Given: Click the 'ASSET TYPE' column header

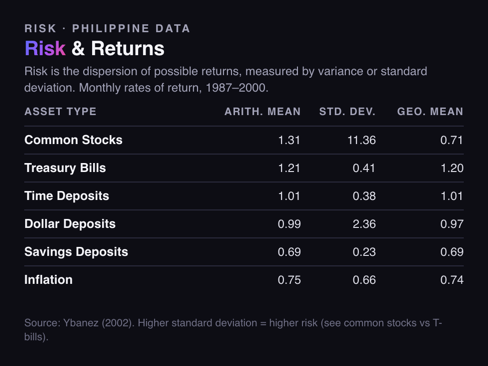Looking at the screenshot, I should pos(60,111).
